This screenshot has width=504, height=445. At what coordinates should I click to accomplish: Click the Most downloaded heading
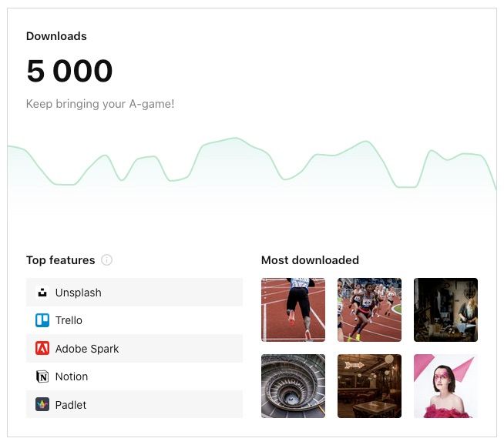point(310,260)
